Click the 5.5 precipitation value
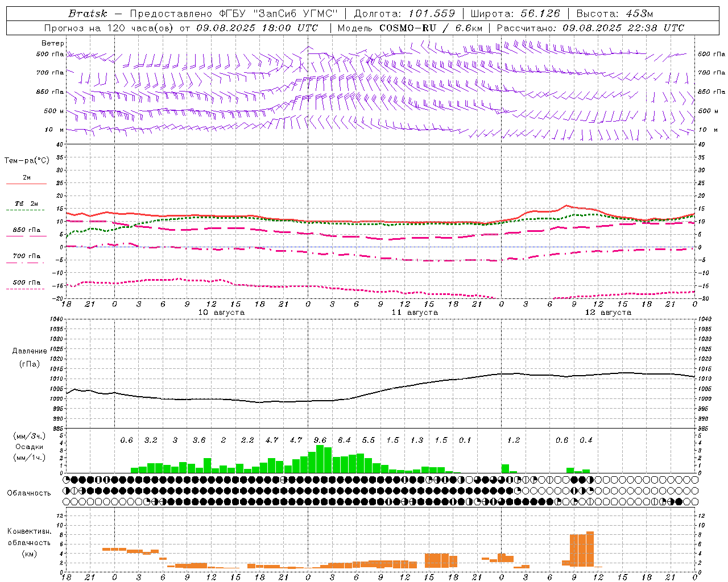This screenshot has width=728, height=582. click(369, 440)
